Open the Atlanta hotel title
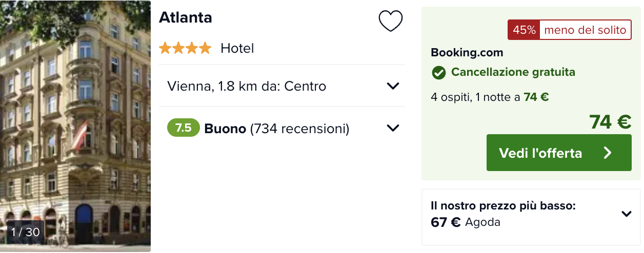 click(x=186, y=17)
